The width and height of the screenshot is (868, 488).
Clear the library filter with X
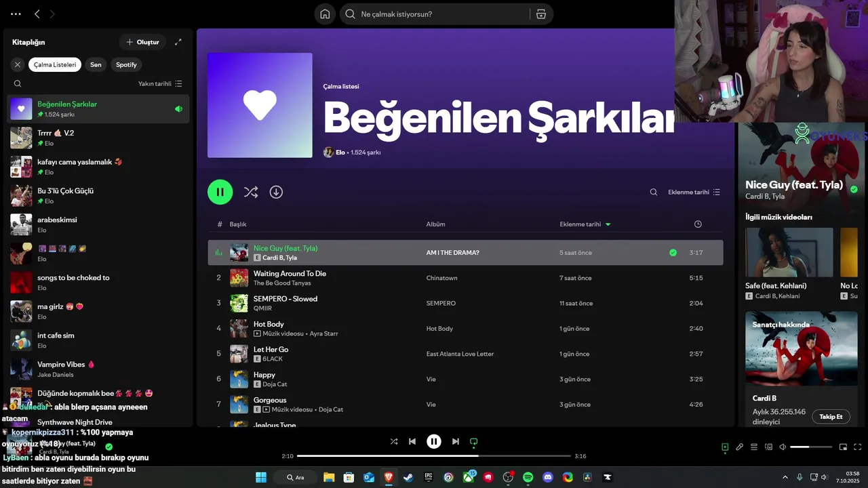pos(18,65)
